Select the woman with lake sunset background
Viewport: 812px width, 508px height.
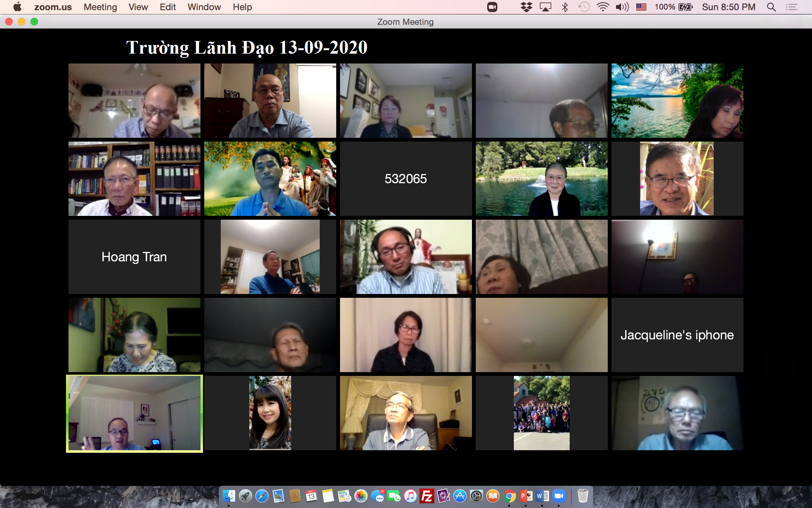(677, 100)
